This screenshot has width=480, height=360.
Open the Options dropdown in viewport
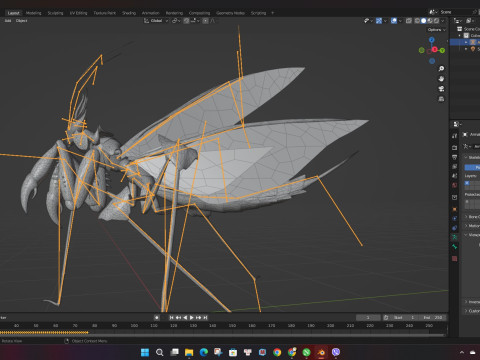tap(437, 30)
